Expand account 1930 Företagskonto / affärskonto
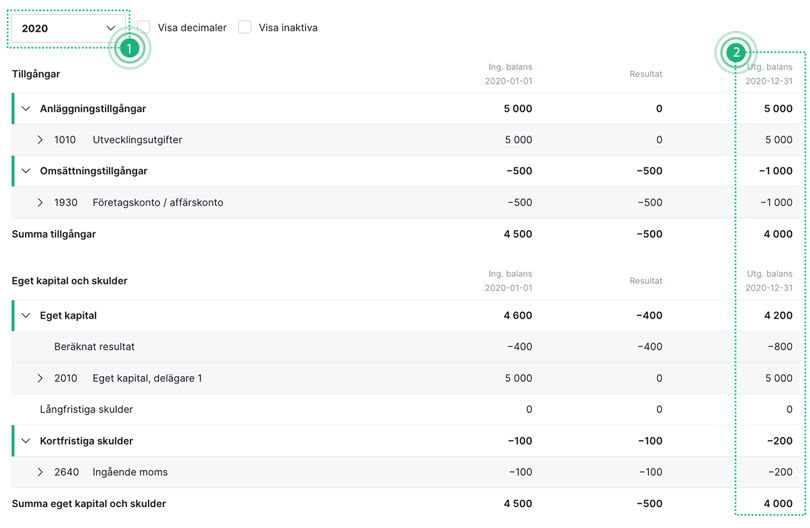810x528 pixels. [40, 203]
